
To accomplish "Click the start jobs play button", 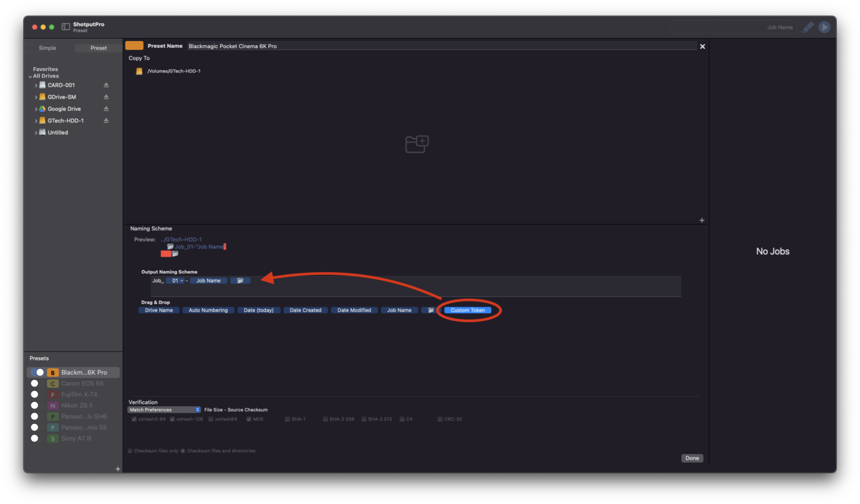I will 824,27.
